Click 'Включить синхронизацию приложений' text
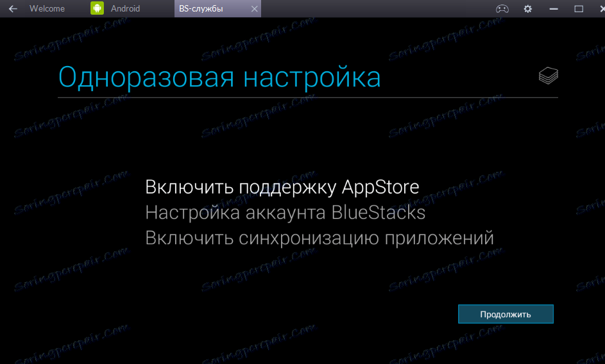The width and height of the screenshot is (605, 364). pyautogui.click(x=320, y=238)
